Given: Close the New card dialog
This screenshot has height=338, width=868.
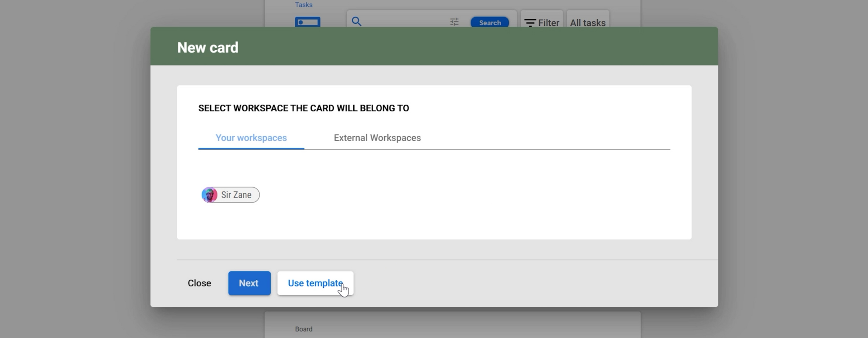Looking at the screenshot, I should click(199, 283).
